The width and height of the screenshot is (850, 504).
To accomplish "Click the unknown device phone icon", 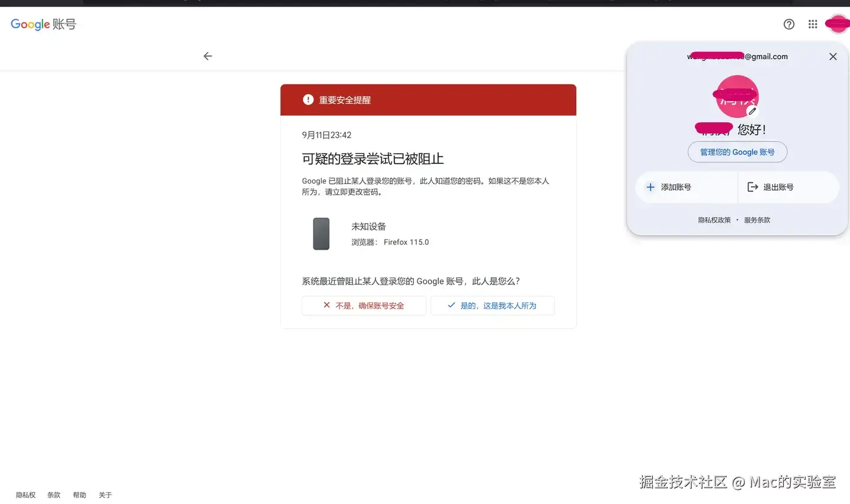I will pyautogui.click(x=321, y=234).
